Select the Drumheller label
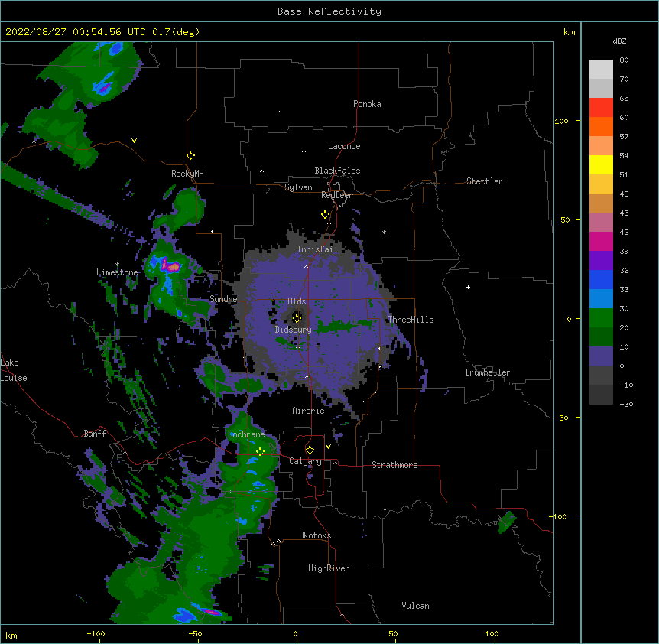Screen dimensions: 659x644 tap(488, 372)
